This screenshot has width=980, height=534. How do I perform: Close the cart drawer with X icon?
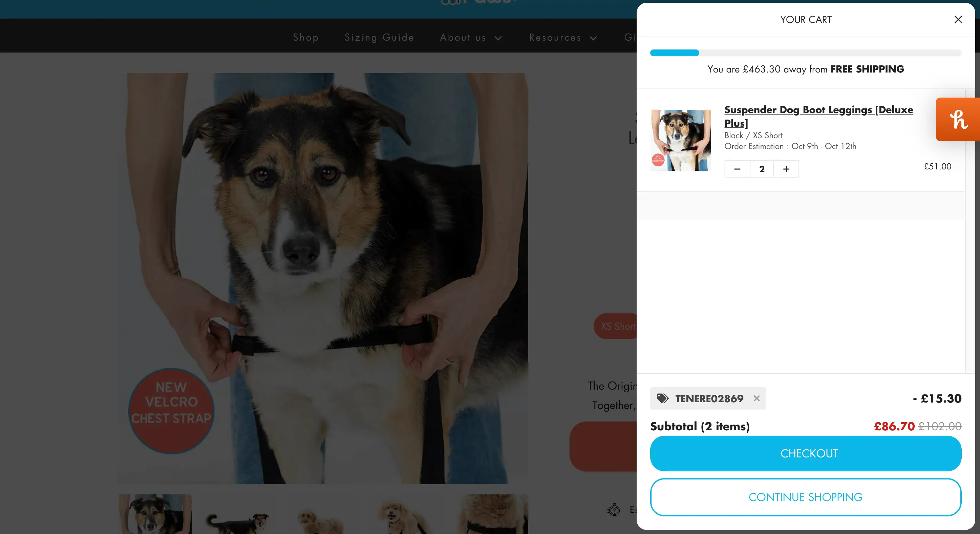pos(958,19)
